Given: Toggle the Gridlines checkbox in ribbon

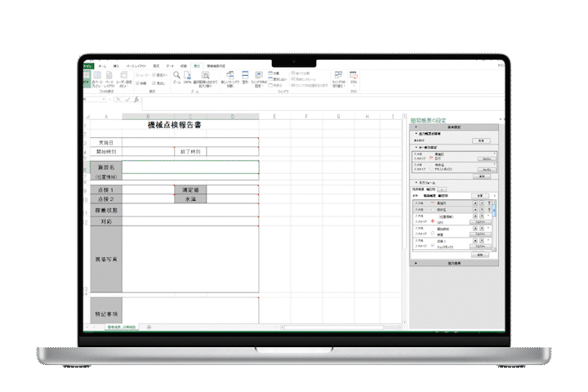Looking at the screenshot, I should [136, 83].
